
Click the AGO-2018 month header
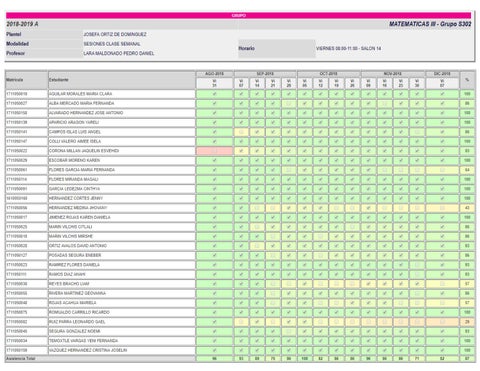[x=214, y=74]
